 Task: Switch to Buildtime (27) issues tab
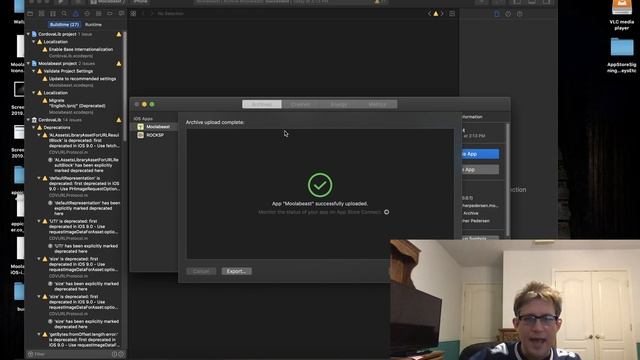64,24
